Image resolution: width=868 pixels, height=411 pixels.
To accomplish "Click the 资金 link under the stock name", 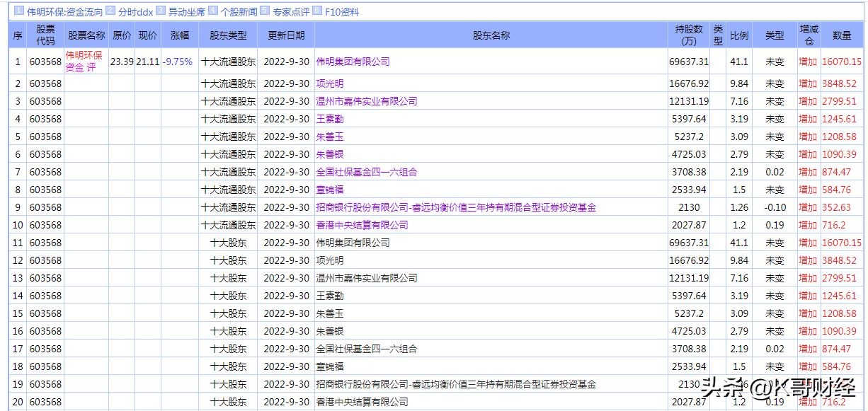I will pos(74,68).
